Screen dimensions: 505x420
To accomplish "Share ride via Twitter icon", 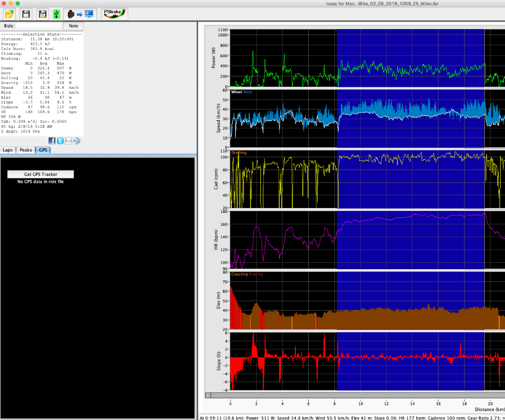I will (60, 141).
